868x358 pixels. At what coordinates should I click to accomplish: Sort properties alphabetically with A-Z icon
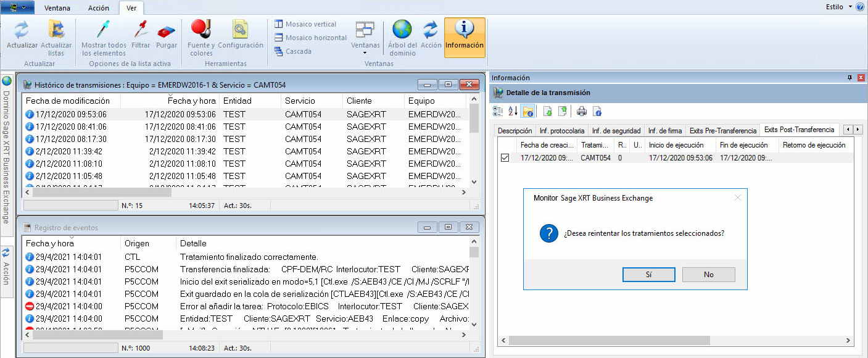click(x=513, y=111)
